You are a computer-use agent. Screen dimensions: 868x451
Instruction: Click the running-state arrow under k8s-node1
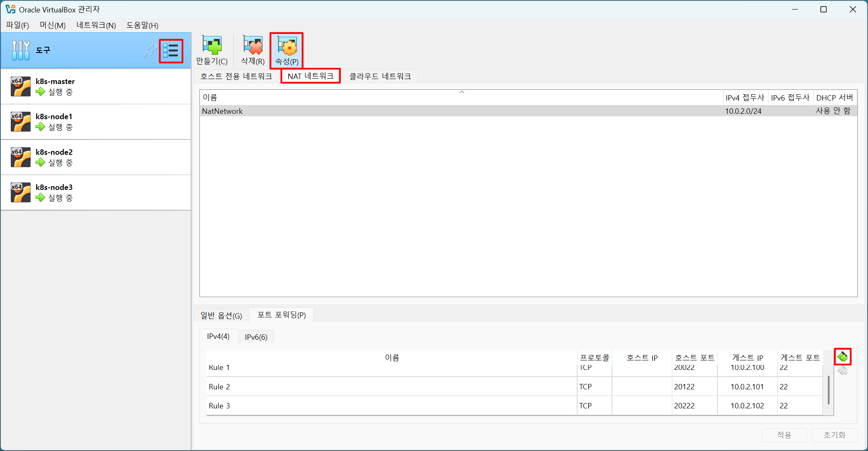pyautogui.click(x=40, y=127)
